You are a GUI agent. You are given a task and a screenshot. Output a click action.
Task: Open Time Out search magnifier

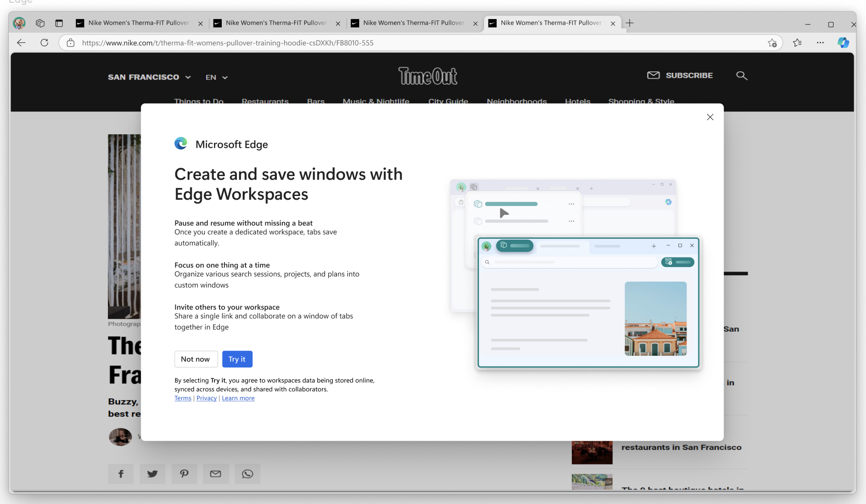point(742,76)
